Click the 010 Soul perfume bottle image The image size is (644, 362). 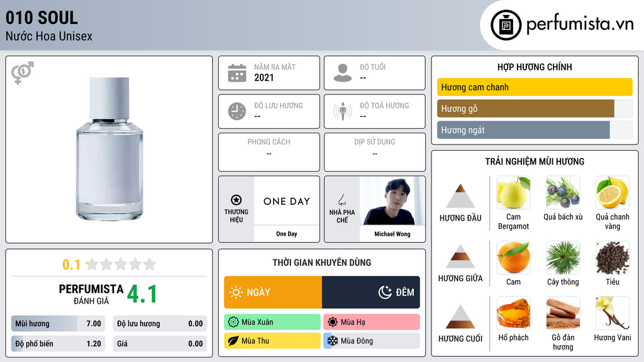point(109,148)
